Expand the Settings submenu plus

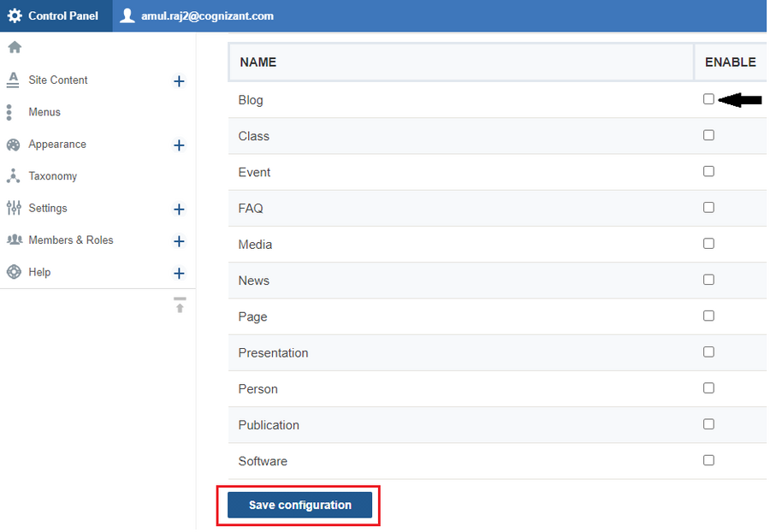click(179, 210)
